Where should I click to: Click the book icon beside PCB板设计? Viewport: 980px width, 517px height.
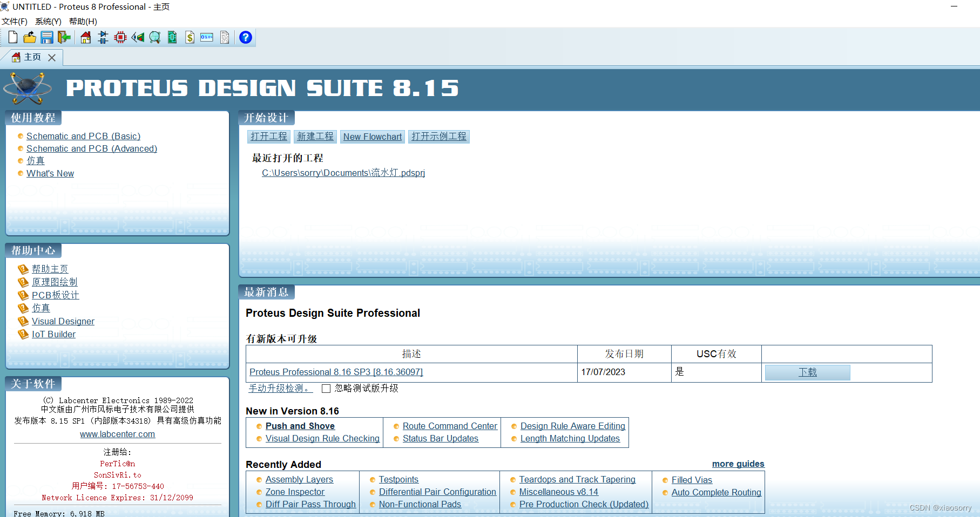pos(23,295)
